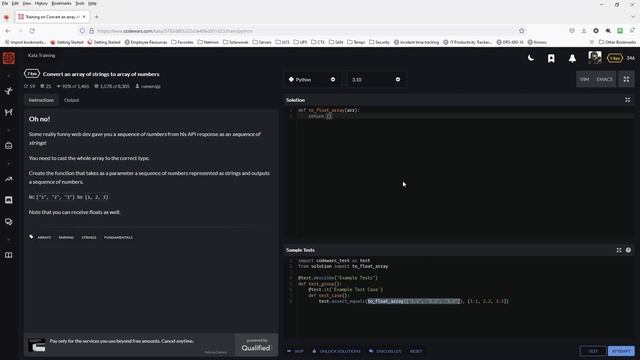Open the browser File menu
This screenshot has width=640, height=360.
tap(5, 3)
